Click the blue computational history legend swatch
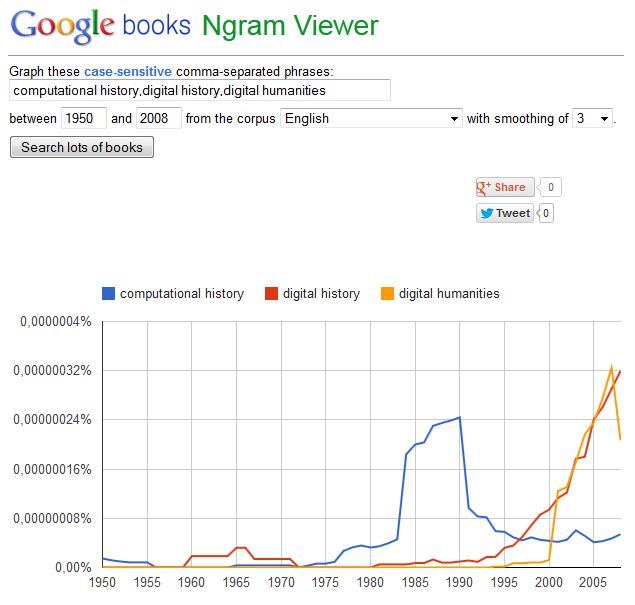635x605 pixels. (x=109, y=294)
